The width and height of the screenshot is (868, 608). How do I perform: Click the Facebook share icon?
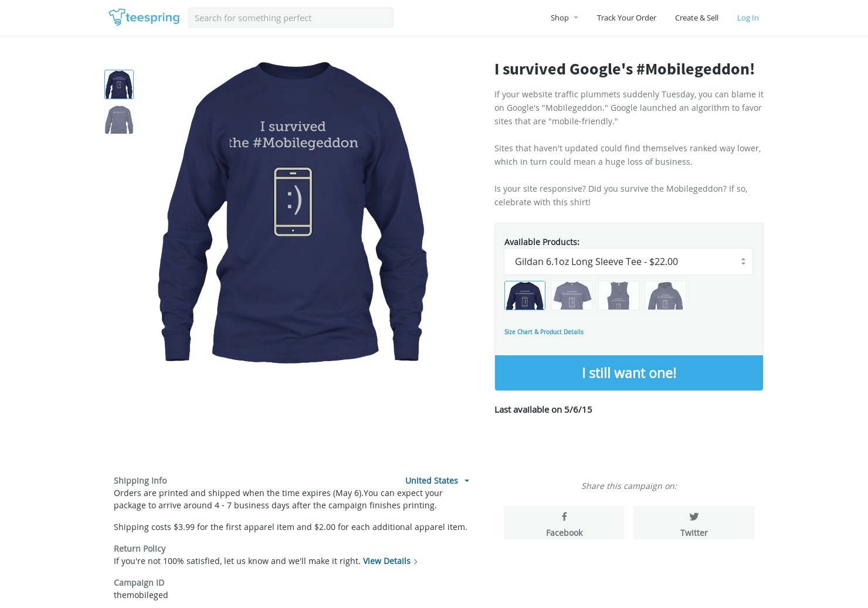pos(564,517)
